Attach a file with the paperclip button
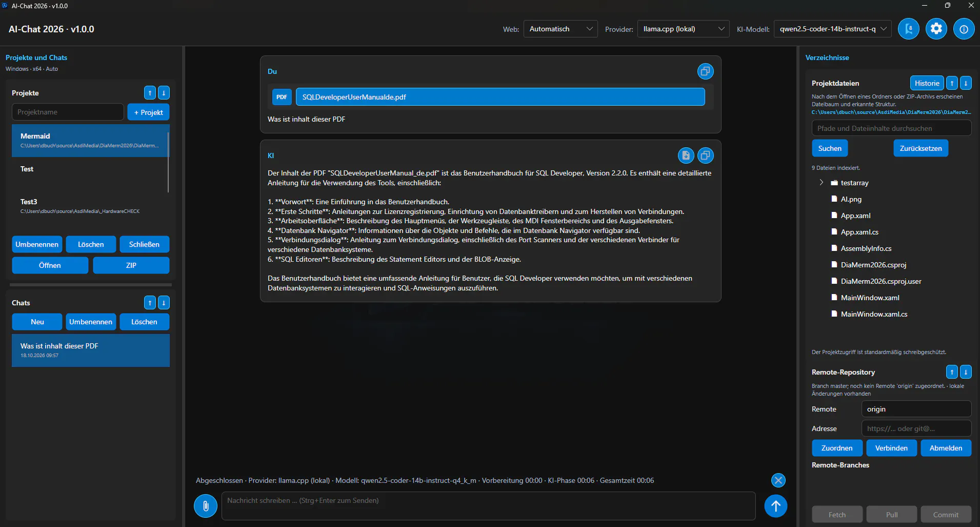 pos(206,506)
